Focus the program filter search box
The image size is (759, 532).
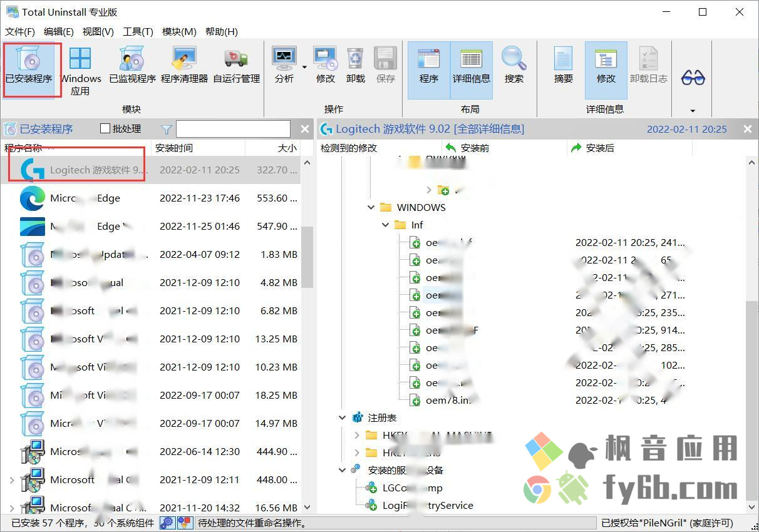pos(233,129)
